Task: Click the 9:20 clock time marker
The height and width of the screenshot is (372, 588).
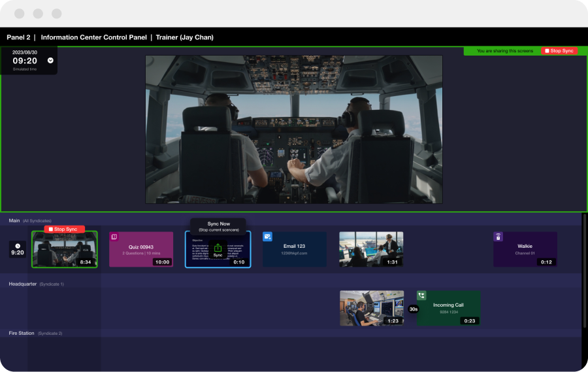Action: click(x=18, y=249)
